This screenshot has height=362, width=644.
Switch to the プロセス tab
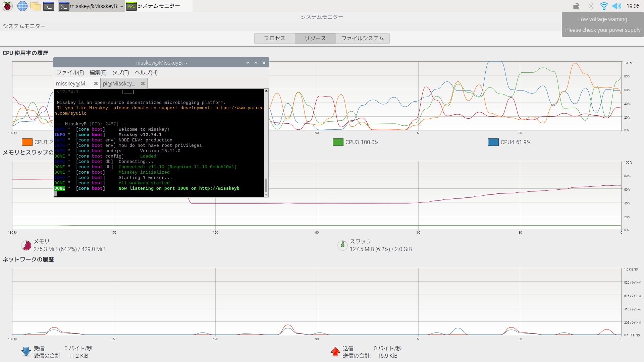point(275,38)
